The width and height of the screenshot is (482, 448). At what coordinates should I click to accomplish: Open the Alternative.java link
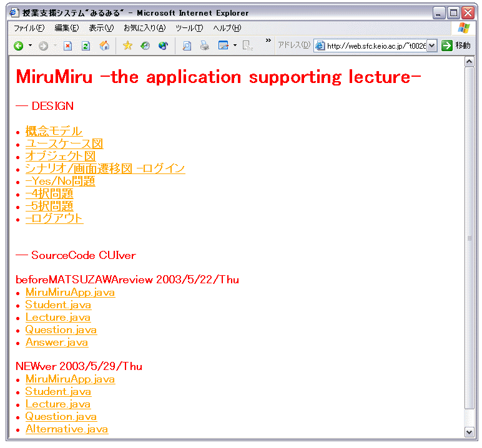[66, 429]
